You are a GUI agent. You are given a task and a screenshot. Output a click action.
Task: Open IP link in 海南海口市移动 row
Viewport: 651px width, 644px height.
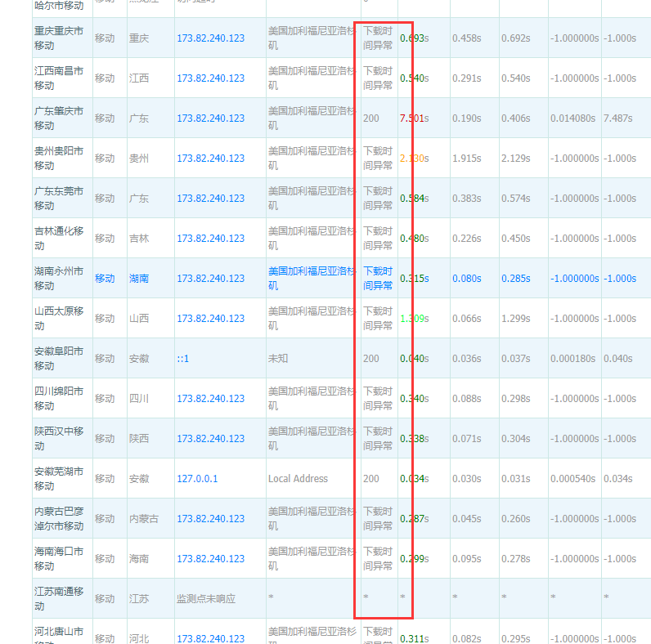coord(210,559)
